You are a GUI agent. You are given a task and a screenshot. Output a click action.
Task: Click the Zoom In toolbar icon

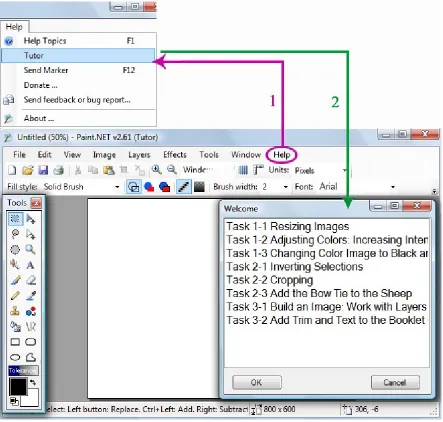(x=156, y=170)
